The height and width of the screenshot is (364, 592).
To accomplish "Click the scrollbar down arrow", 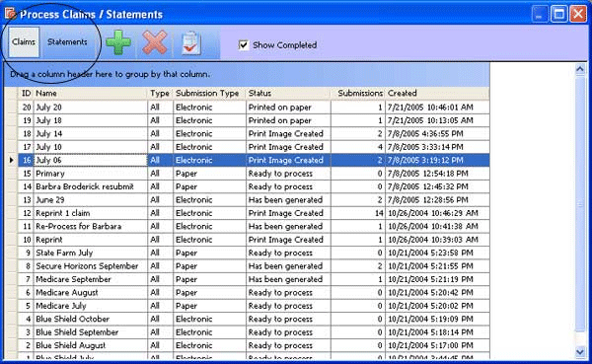I will point(580,352).
